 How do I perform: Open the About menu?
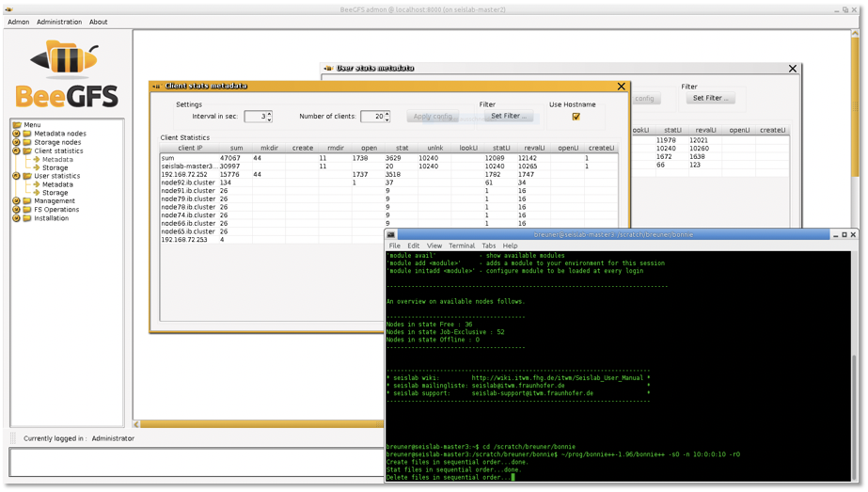pos(99,22)
